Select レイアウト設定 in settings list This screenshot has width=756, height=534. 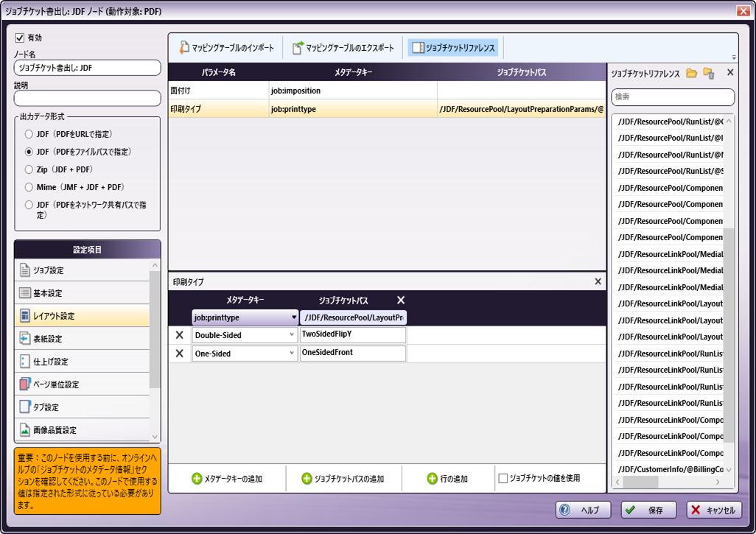pos(82,316)
